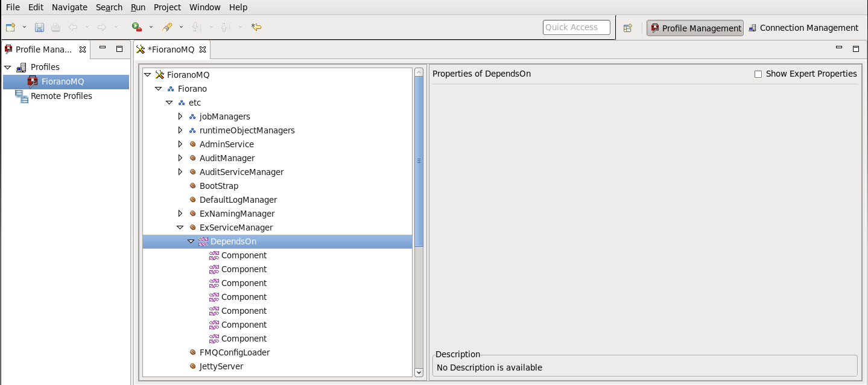Click in the Quick Access field
Screen dimensions: 868x385
tap(576, 27)
